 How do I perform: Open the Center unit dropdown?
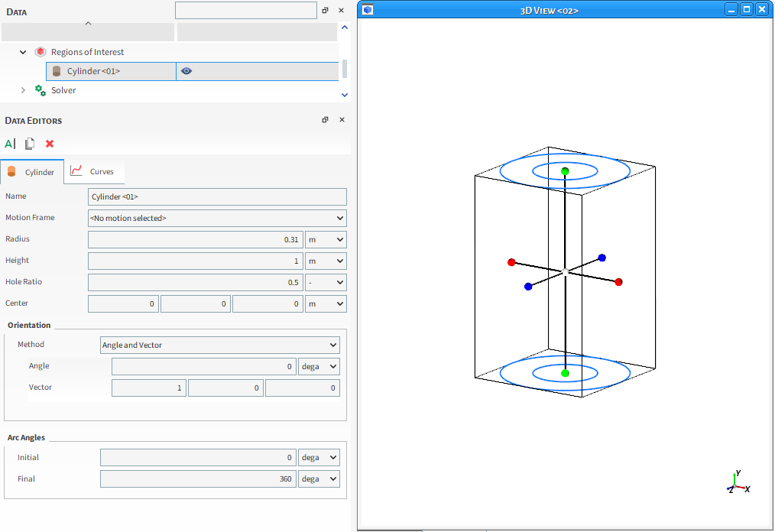326,304
